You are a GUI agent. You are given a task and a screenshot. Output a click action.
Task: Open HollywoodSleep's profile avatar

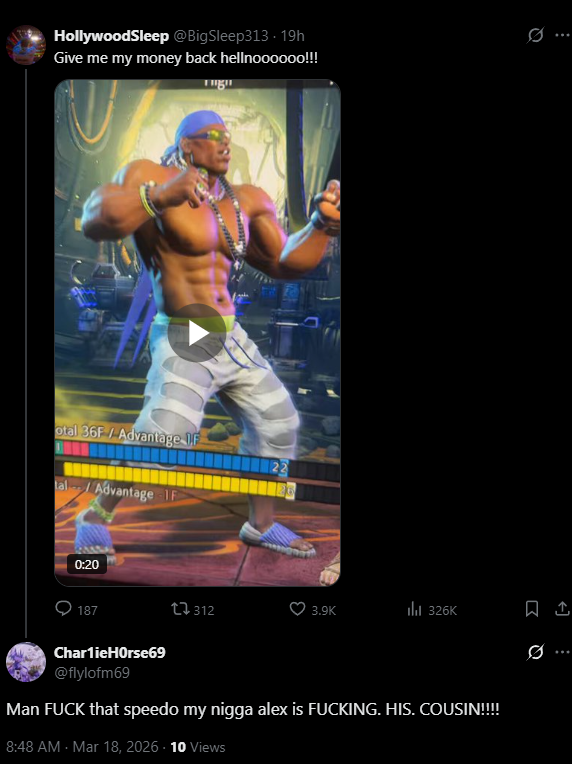click(x=26, y=45)
